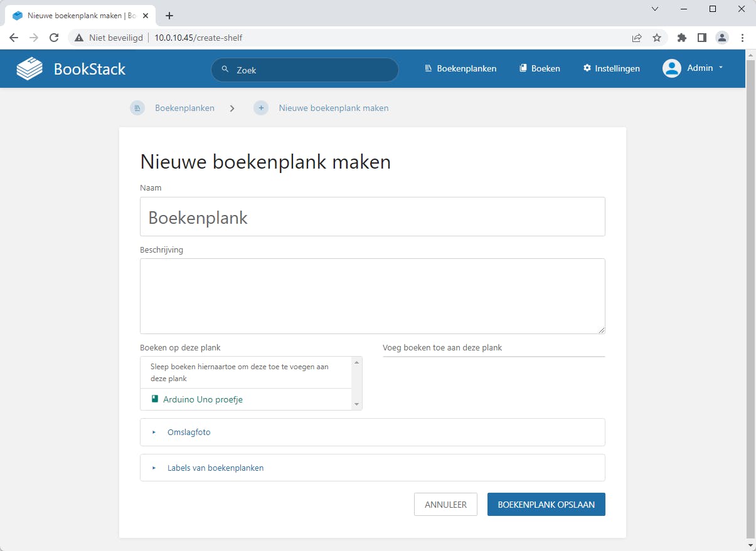Click the Admin user avatar icon
This screenshot has height=551, width=756.
pyautogui.click(x=672, y=68)
